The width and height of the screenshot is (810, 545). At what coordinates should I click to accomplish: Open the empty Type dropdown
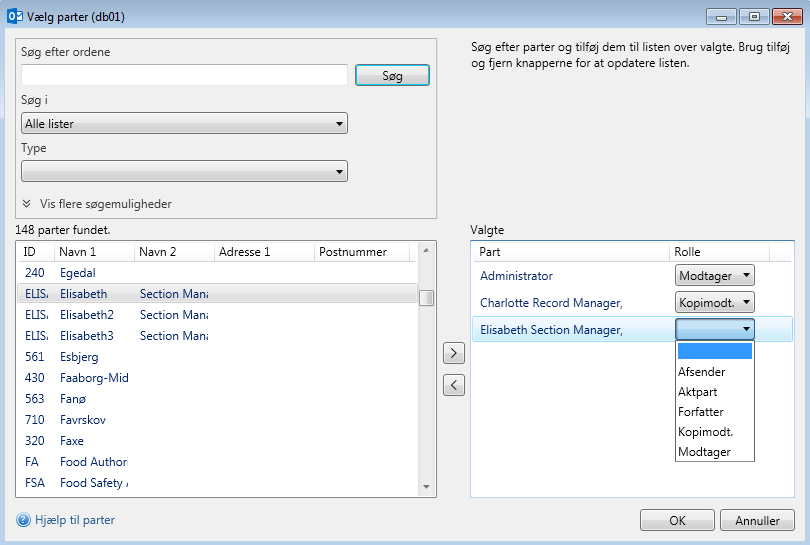coord(184,172)
